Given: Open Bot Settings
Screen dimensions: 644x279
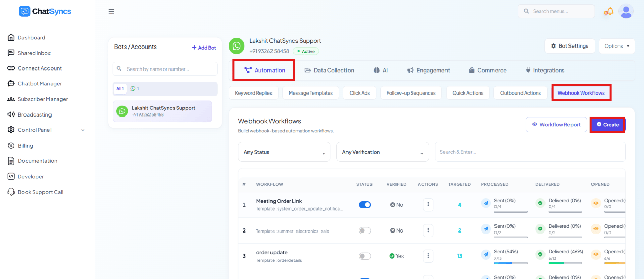Looking at the screenshot, I should click(569, 46).
